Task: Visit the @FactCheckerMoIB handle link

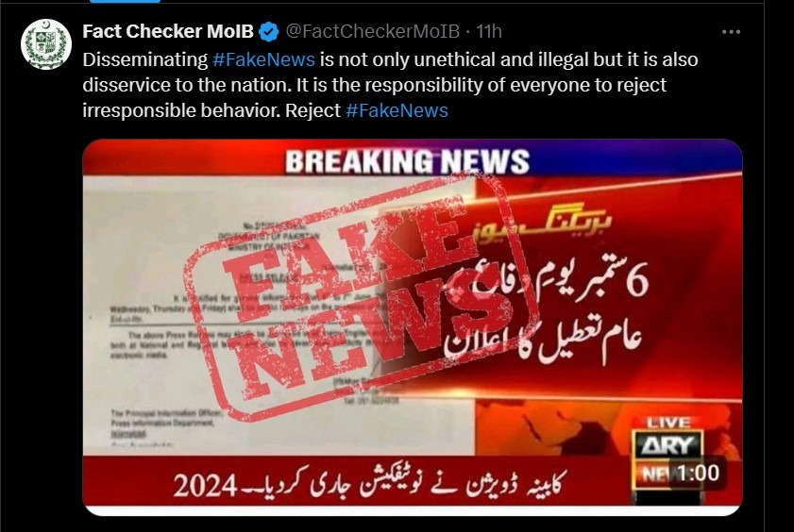Action: [372, 31]
